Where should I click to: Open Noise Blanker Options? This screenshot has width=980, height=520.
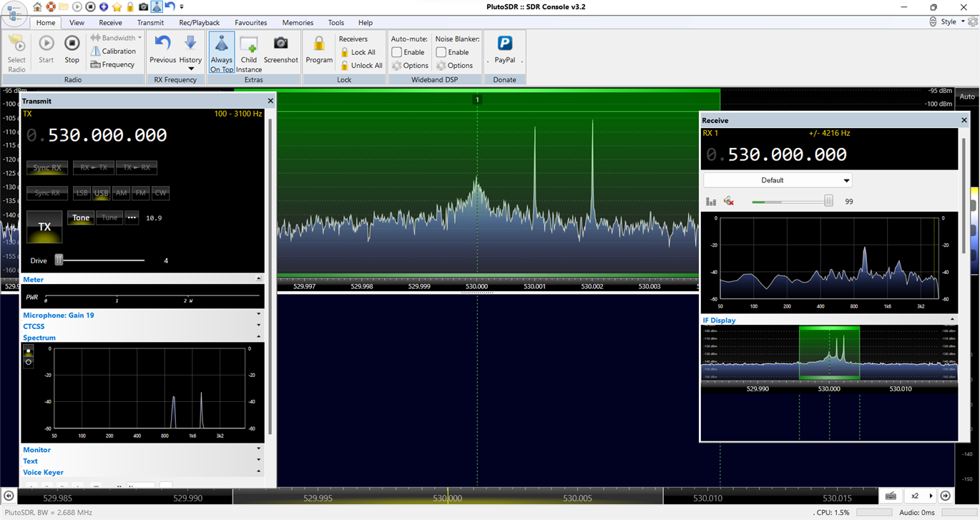coord(454,65)
